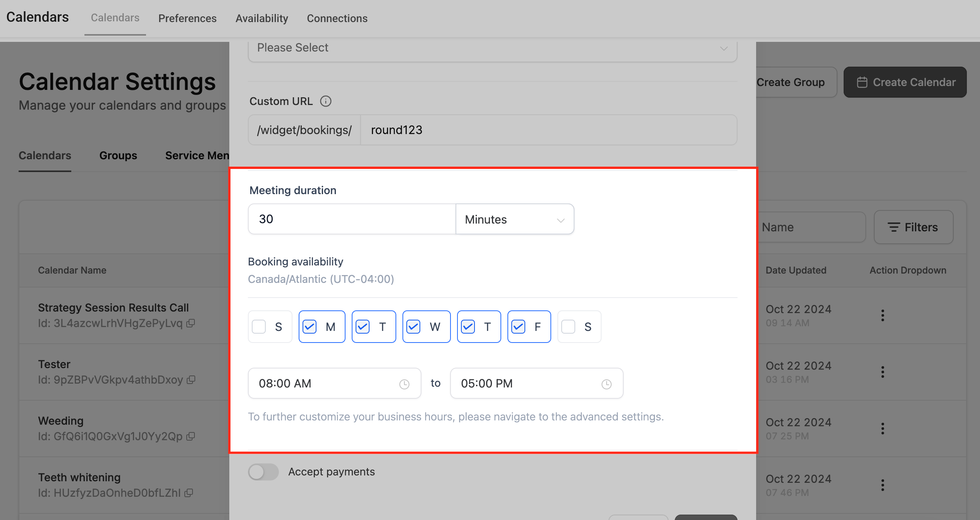Switch to the Preferences tab
The width and height of the screenshot is (980, 520).
click(187, 18)
